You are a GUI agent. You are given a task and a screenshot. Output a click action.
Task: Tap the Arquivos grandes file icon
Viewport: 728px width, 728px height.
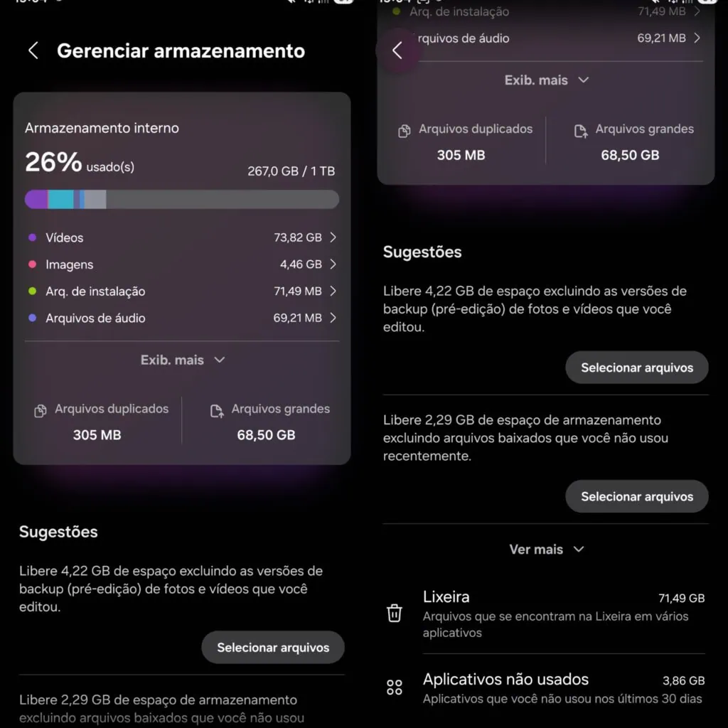point(218,409)
